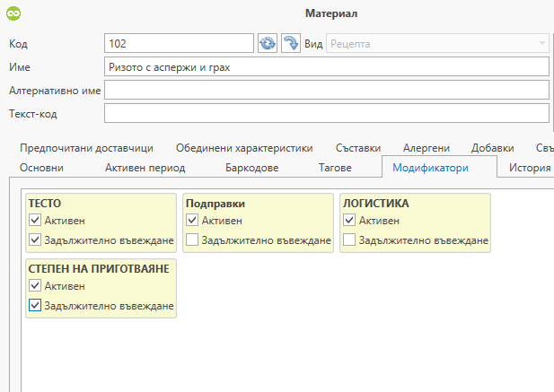
Task: Click the Код input field
Action: 180,43
